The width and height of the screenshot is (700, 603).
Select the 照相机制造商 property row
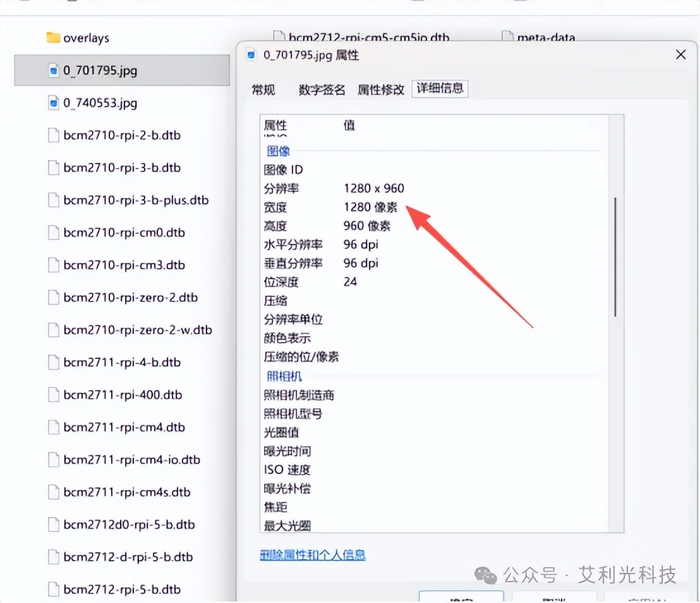433,395
